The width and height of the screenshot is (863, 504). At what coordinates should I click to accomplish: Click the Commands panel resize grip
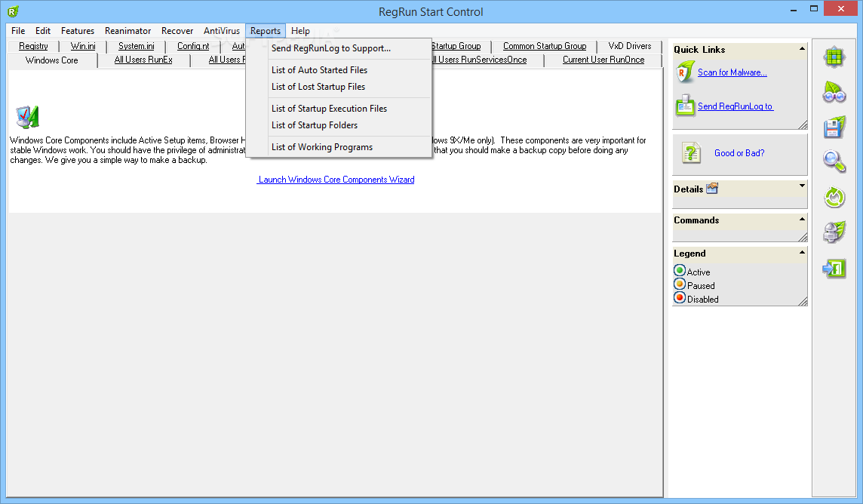pyautogui.click(x=803, y=237)
